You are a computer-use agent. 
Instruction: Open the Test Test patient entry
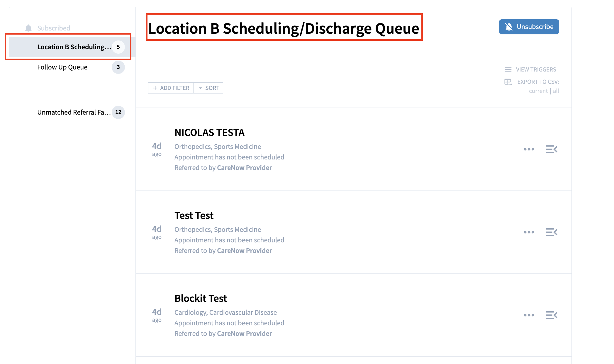tap(194, 215)
